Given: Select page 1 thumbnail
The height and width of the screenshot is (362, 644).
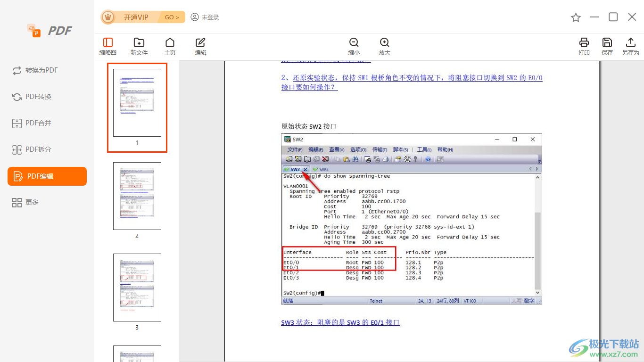Looking at the screenshot, I should pyautogui.click(x=137, y=103).
